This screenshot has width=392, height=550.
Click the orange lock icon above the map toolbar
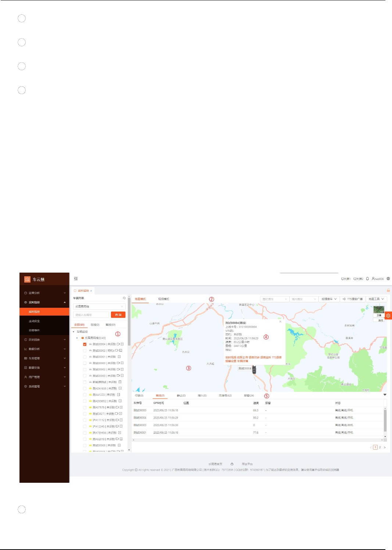388,290
